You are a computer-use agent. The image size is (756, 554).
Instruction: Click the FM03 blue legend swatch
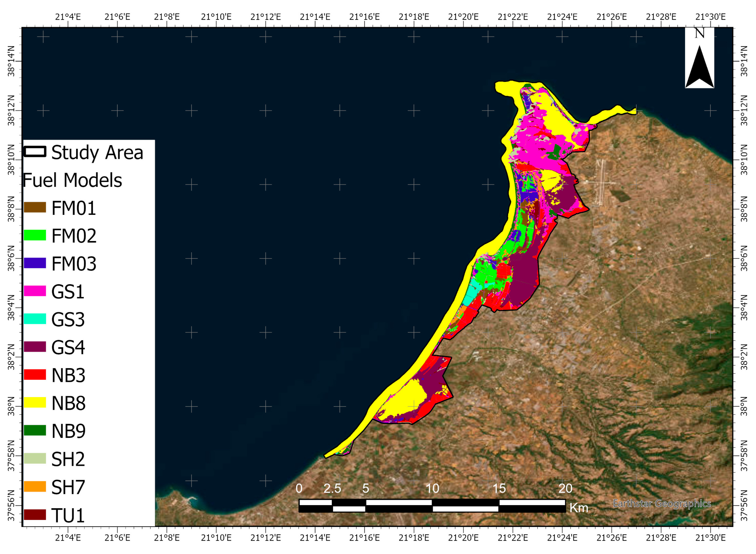pyautogui.click(x=35, y=263)
